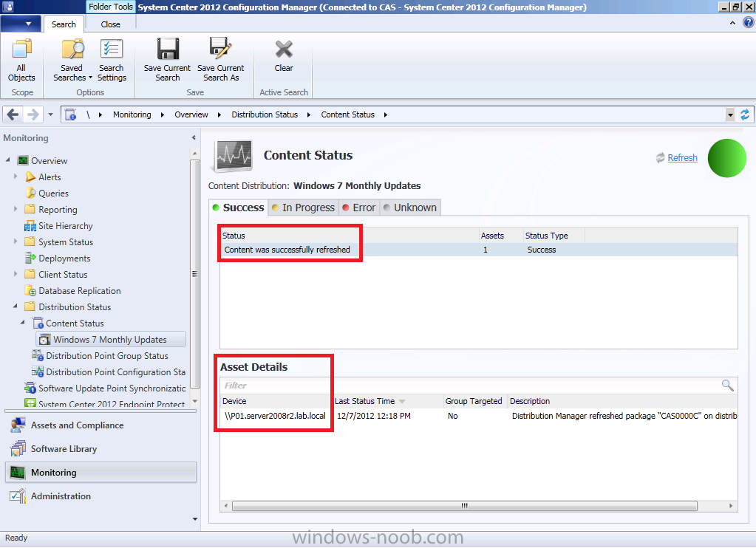Sort by the Device column header
Image resolution: width=756 pixels, height=548 pixels.
point(276,401)
